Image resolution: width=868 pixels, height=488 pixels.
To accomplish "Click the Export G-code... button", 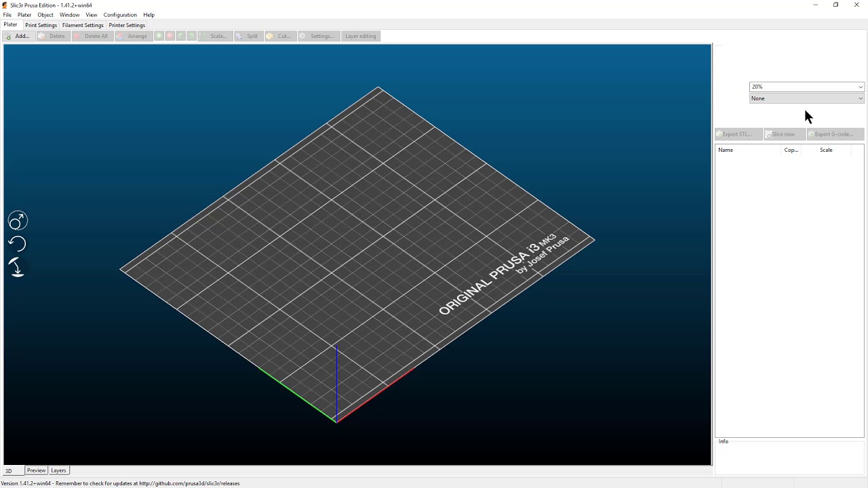I will (834, 134).
